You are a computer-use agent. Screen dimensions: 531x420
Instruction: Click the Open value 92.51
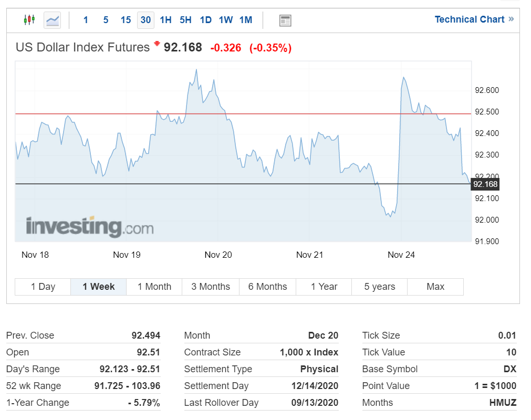coord(148,352)
